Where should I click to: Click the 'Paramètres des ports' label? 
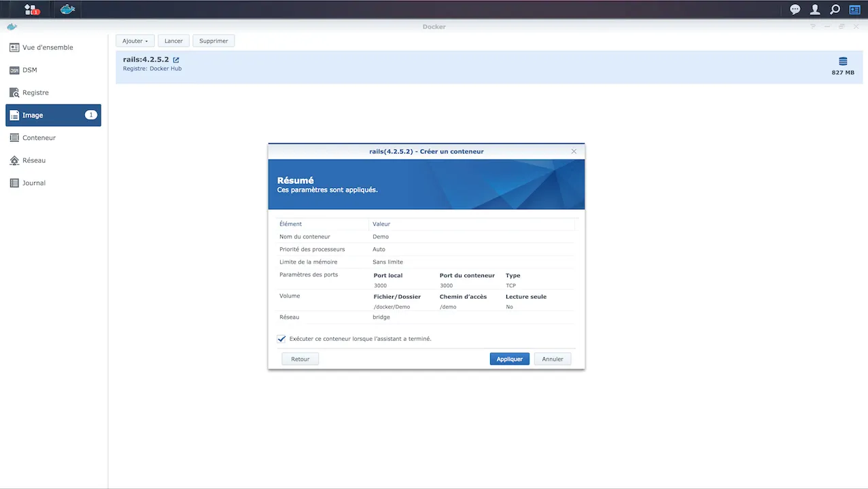click(309, 274)
